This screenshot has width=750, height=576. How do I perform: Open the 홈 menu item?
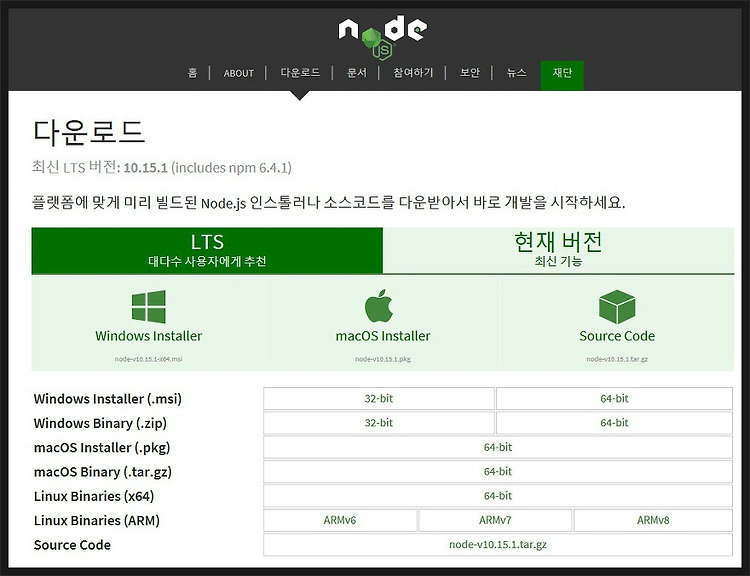click(192, 73)
